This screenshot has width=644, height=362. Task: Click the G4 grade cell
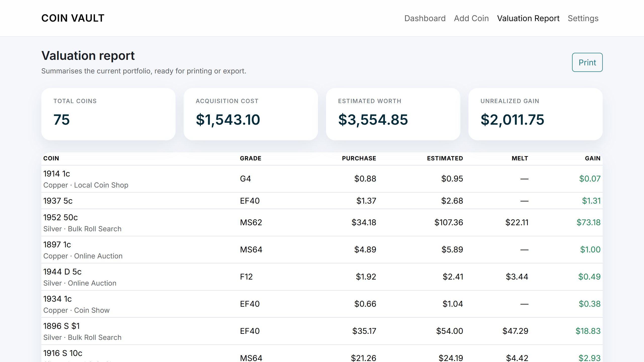(245, 178)
